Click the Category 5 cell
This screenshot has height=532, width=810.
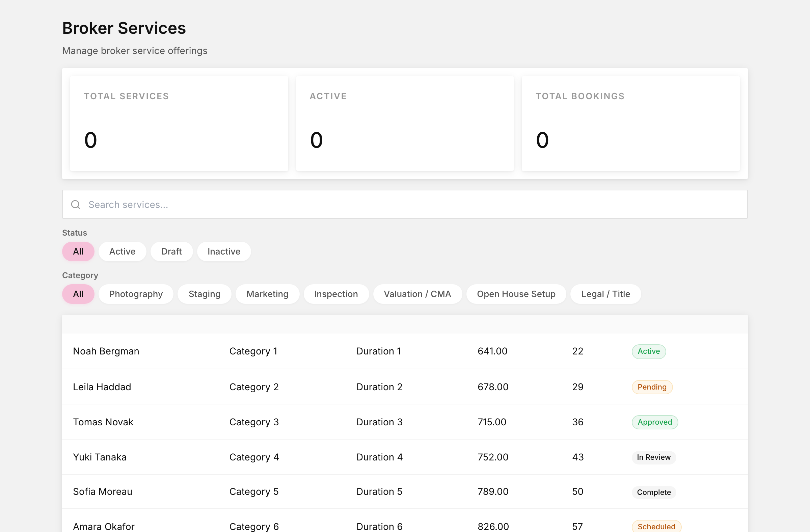pyautogui.click(x=254, y=491)
